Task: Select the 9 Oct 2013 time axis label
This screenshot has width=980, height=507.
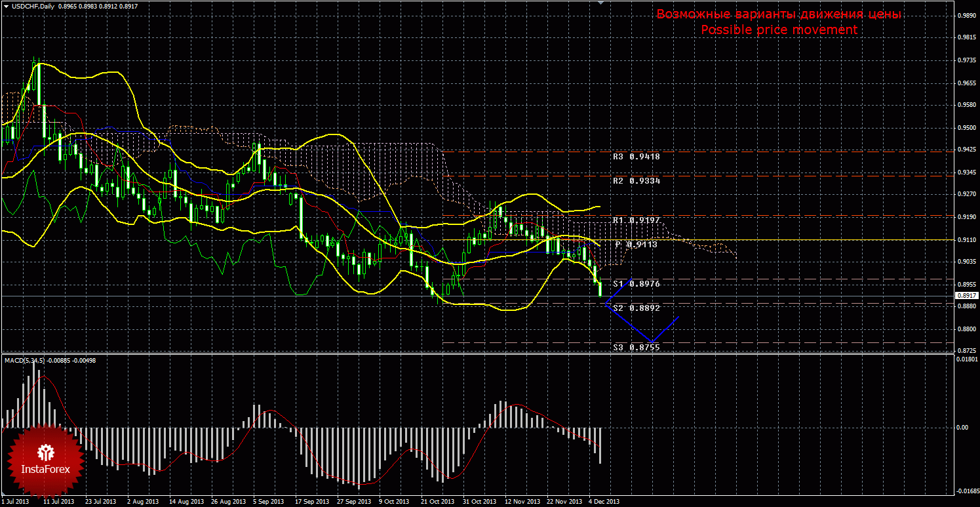Action: [394, 502]
